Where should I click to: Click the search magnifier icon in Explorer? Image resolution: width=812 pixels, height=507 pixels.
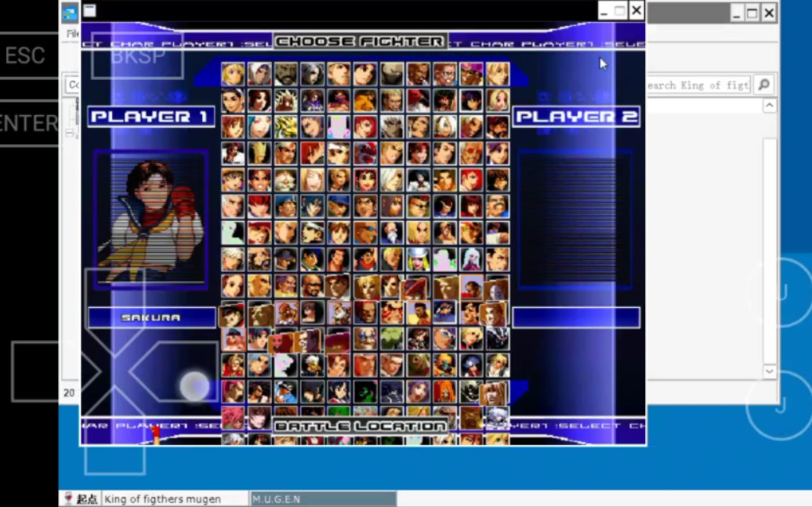click(x=763, y=85)
